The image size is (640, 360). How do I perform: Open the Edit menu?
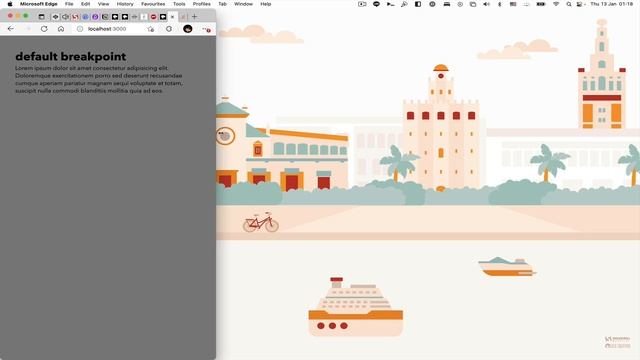pyautogui.click(x=85, y=4)
